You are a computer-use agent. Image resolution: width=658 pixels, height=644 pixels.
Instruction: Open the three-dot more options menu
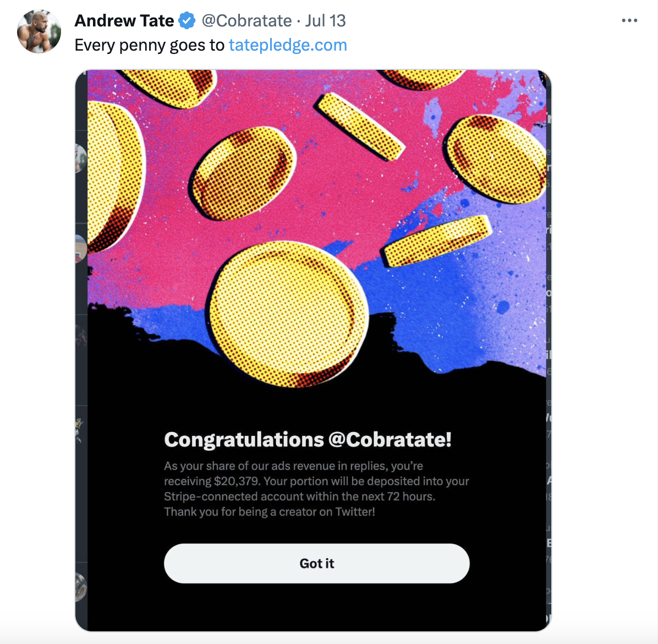629,20
